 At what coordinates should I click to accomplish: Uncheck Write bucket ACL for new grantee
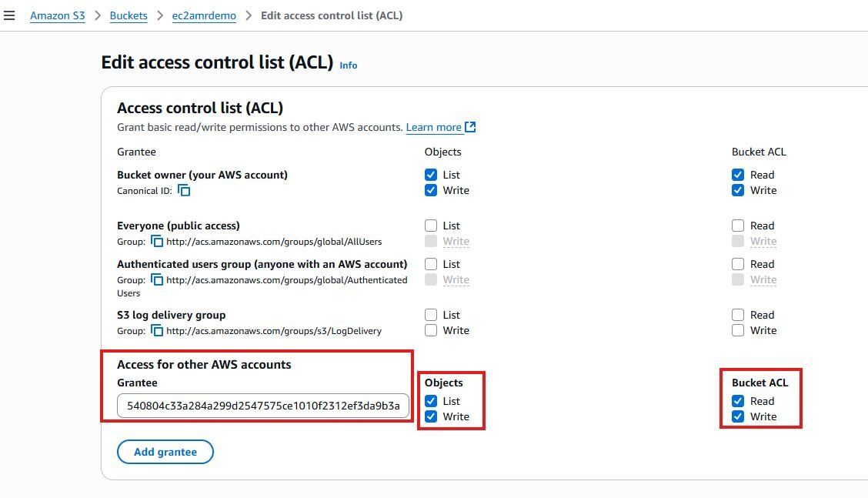tap(738, 416)
